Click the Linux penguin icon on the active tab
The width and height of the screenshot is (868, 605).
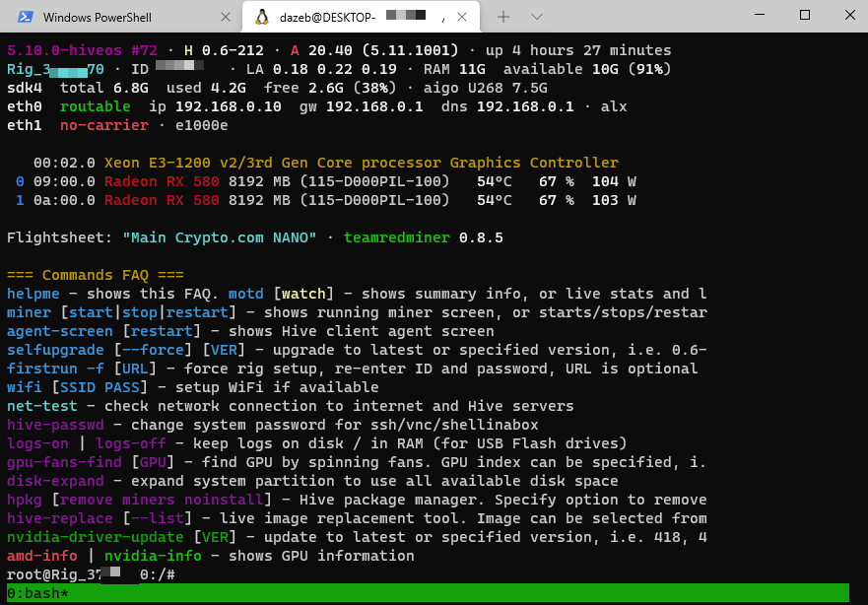(262, 17)
